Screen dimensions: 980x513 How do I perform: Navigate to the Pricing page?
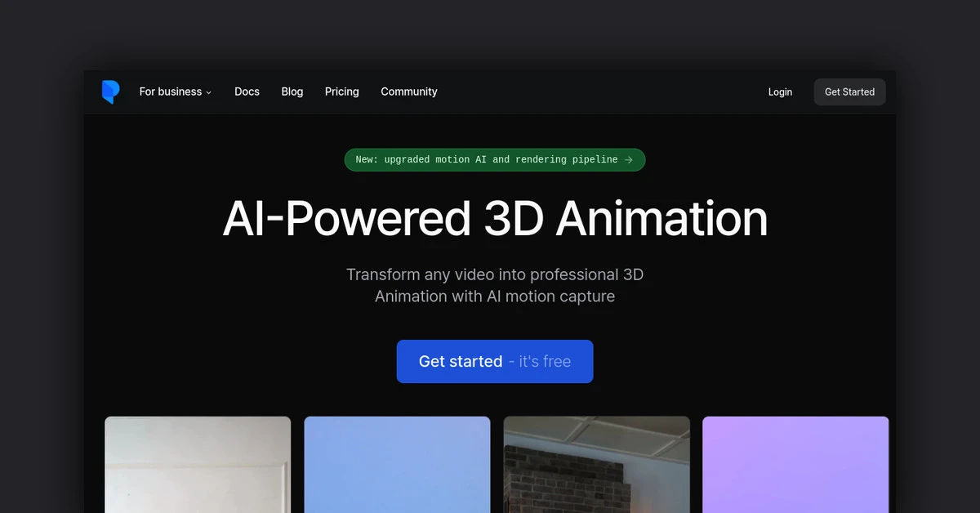coord(341,92)
